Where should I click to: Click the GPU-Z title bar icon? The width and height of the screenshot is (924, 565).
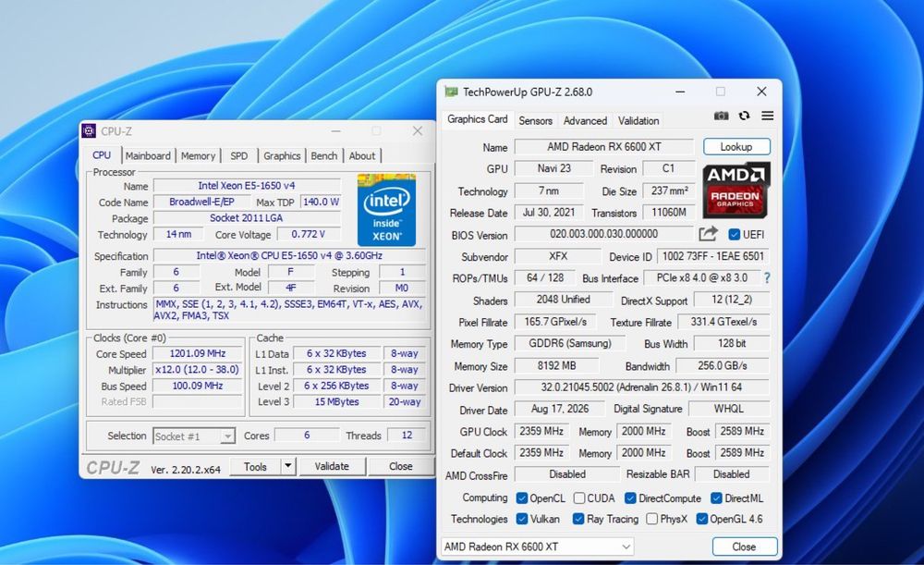pos(452,92)
